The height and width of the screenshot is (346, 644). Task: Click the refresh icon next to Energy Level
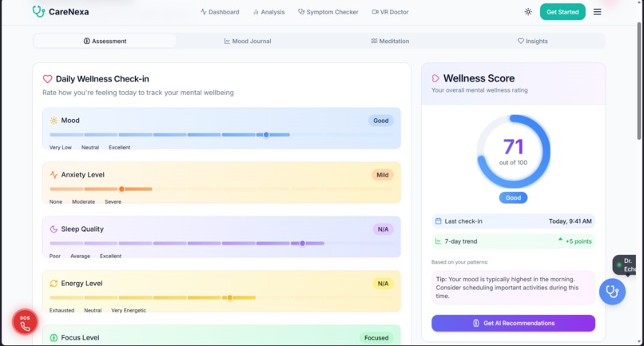coord(54,283)
